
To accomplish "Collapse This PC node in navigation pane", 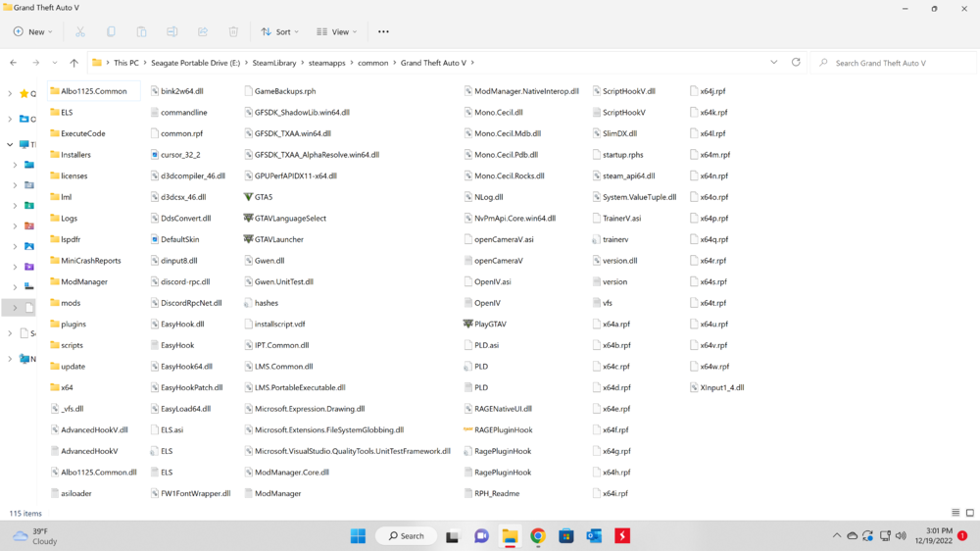I will [10, 144].
